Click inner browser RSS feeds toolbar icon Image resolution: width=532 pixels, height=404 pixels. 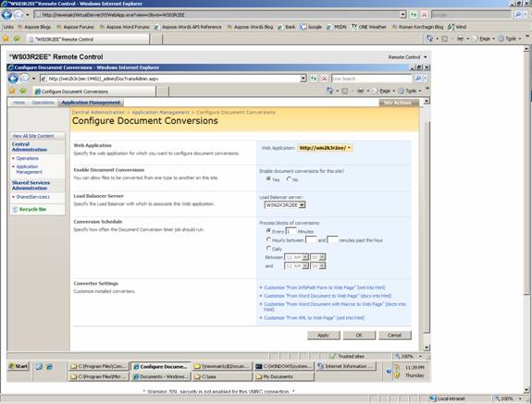point(345,91)
